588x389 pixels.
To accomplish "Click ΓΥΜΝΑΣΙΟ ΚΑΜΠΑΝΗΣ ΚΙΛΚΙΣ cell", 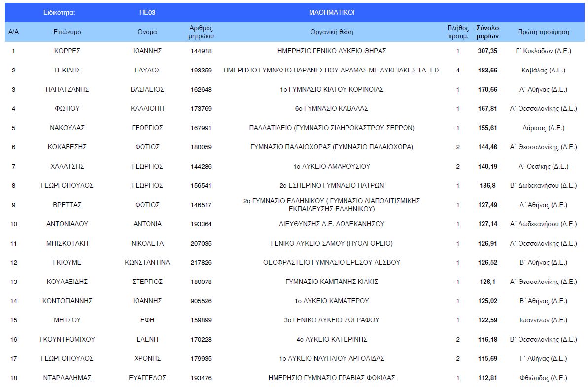I will click(x=332, y=282).
